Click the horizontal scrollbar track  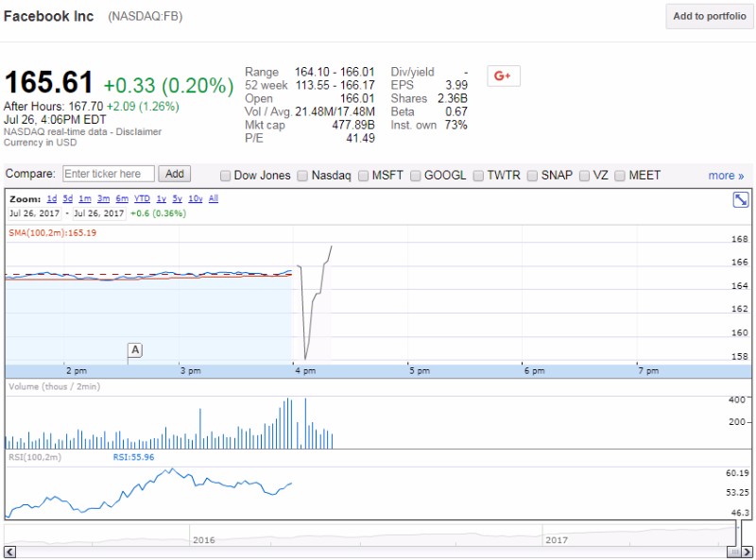pyautogui.click(x=370, y=552)
